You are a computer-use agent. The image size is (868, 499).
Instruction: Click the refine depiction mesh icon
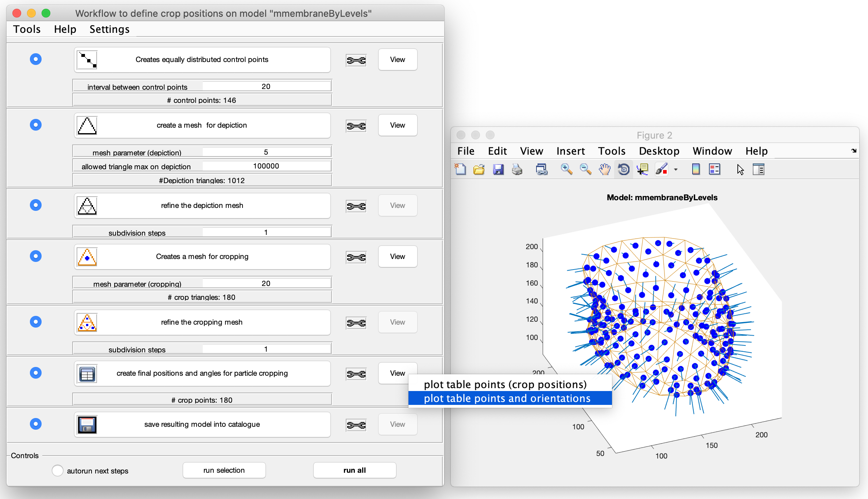tap(87, 206)
